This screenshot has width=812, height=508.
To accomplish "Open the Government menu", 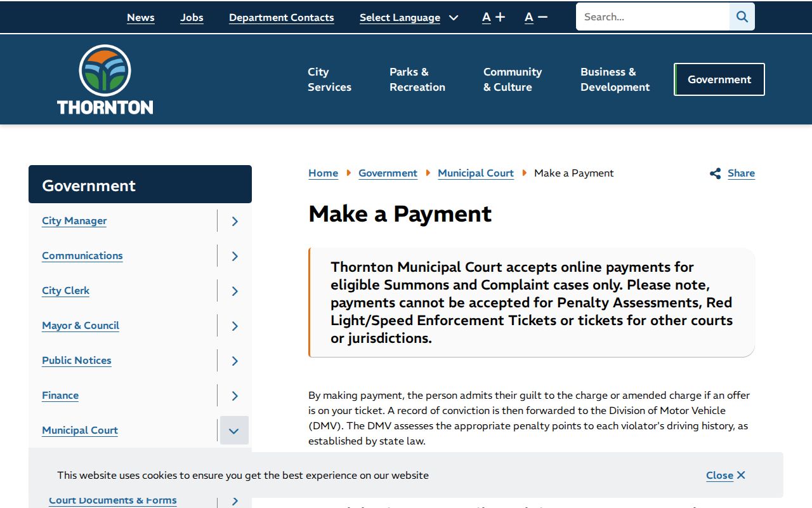I will 719,79.
